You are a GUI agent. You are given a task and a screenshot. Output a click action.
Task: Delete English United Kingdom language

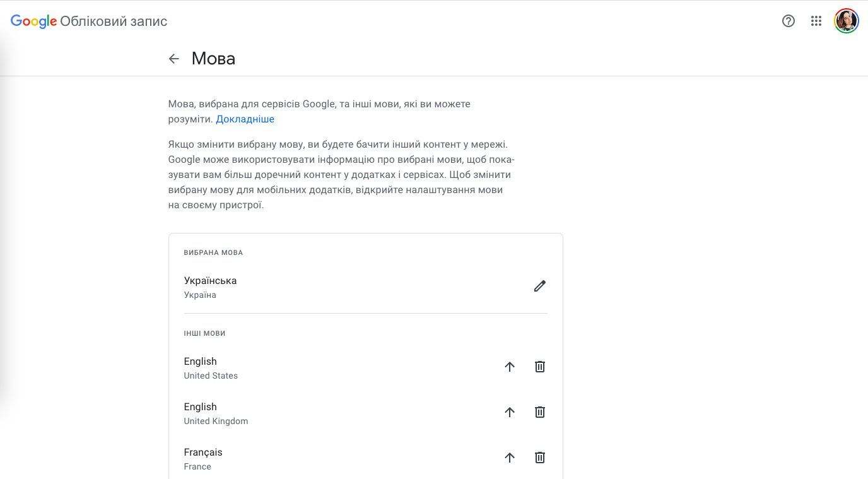click(540, 412)
